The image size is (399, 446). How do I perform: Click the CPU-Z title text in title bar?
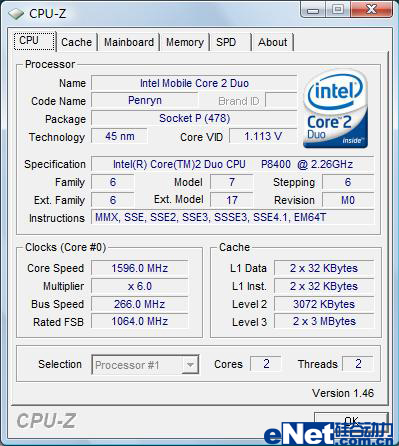point(48,14)
